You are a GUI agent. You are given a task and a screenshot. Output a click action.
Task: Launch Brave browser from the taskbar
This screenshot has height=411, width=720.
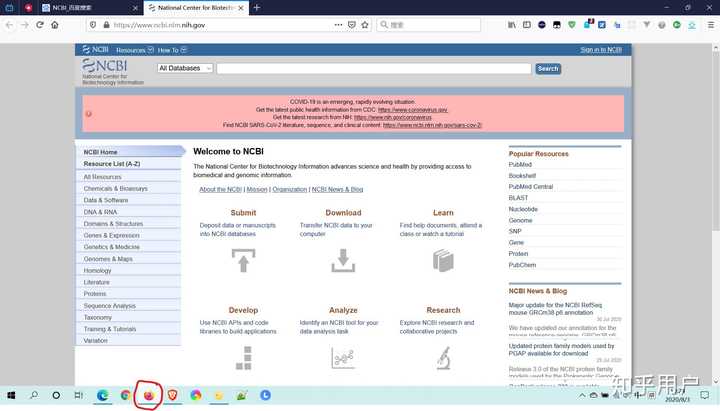click(172, 395)
